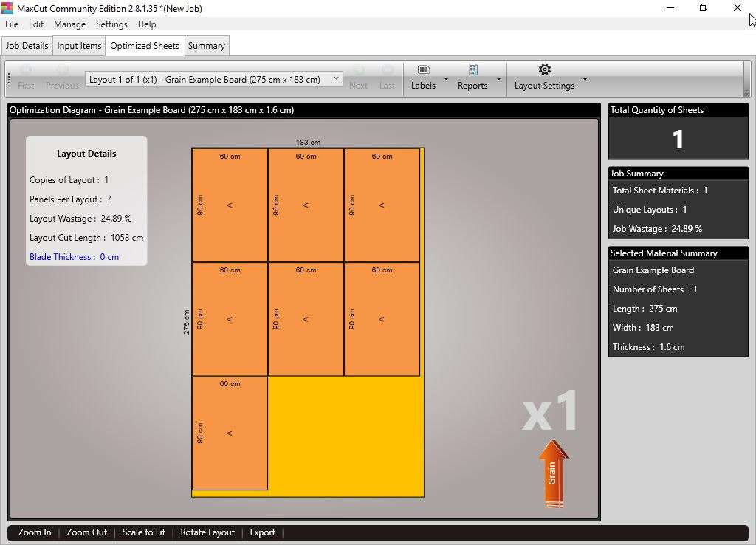Click the orange Grain direction arrow

point(553,473)
